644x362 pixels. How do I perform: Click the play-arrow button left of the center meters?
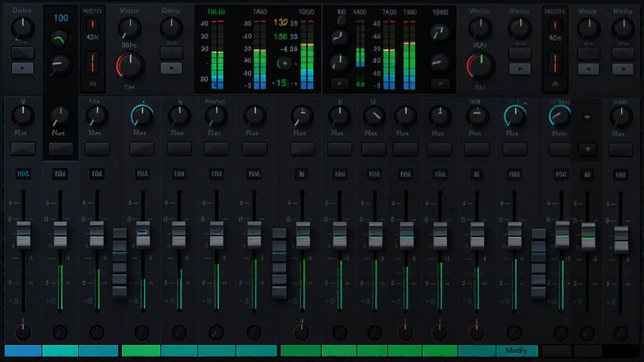(171, 68)
